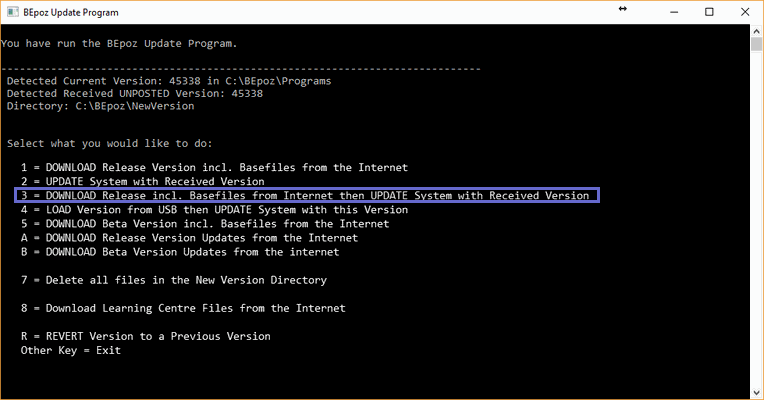Click the scrollbar up arrow

tap(757, 32)
